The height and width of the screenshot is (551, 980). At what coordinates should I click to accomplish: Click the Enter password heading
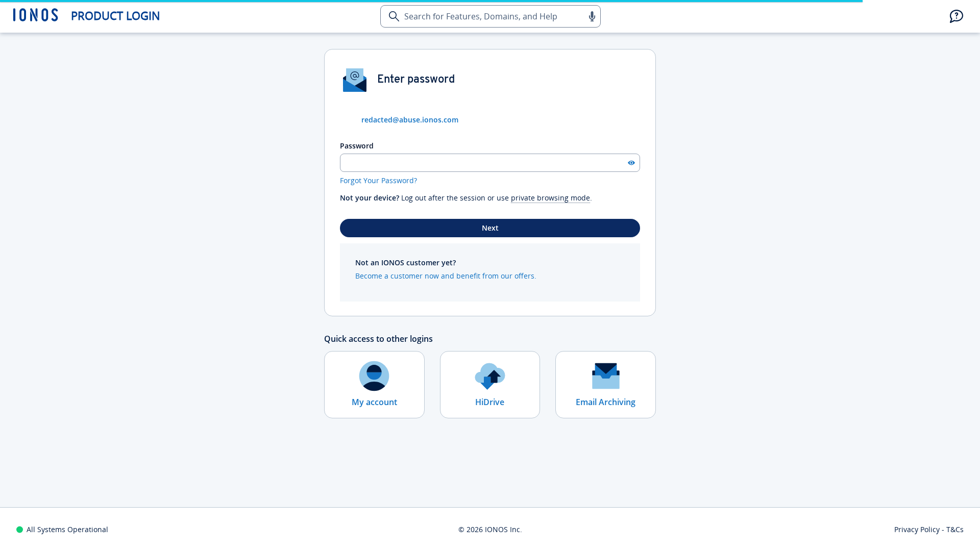click(x=416, y=79)
